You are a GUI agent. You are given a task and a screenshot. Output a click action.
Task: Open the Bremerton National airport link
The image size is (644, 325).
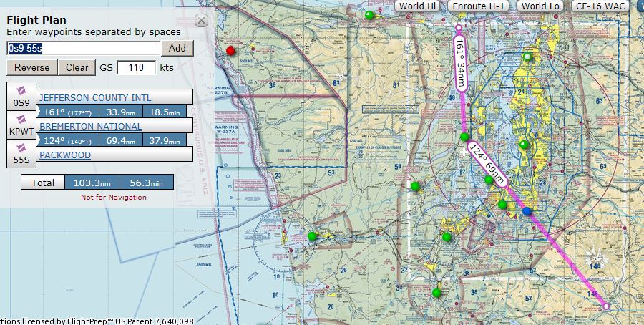pos(90,126)
